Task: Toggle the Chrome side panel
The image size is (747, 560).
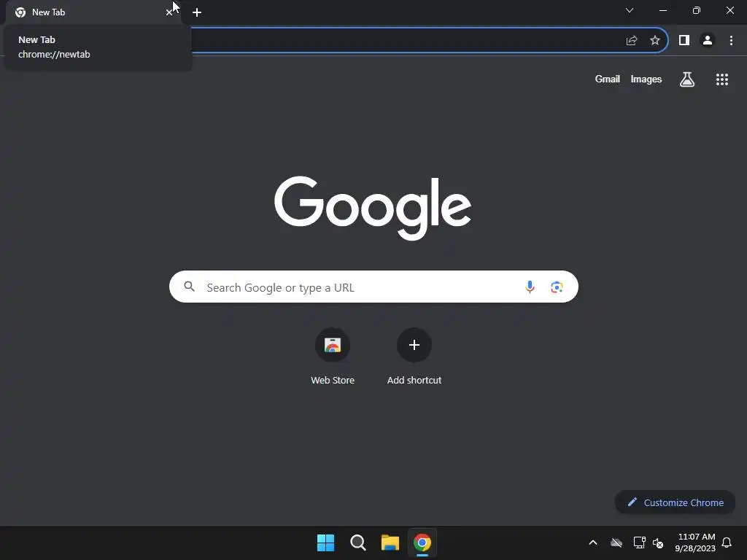Action: coord(684,41)
